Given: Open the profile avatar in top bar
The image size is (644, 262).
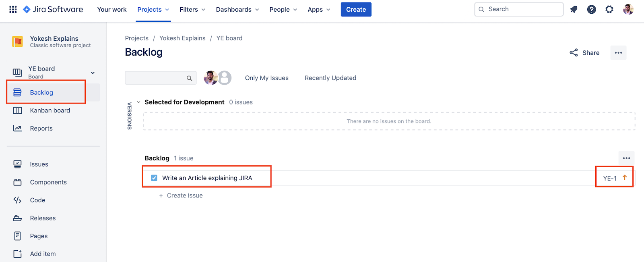Looking at the screenshot, I should point(628,9).
